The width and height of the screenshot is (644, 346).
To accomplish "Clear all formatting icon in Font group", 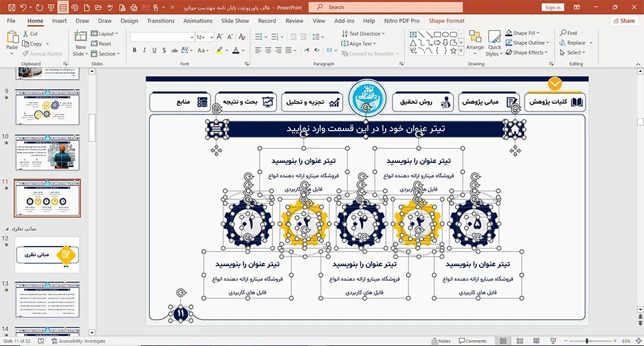I will 242,37.
